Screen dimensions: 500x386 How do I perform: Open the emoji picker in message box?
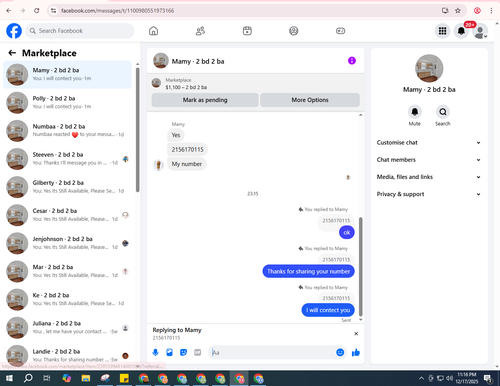click(340, 352)
